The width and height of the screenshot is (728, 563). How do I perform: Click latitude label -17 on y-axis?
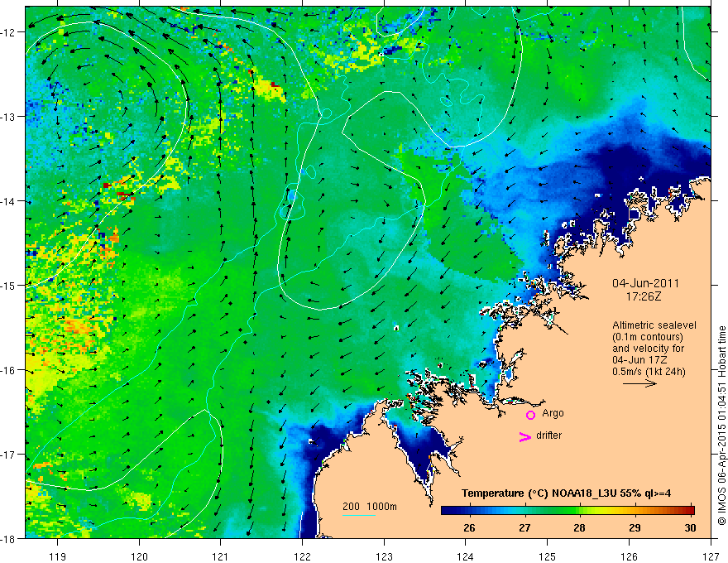tap(9, 455)
